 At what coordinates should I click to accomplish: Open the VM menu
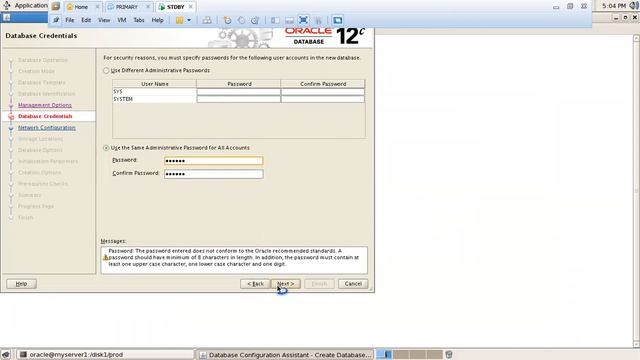click(122, 20)
